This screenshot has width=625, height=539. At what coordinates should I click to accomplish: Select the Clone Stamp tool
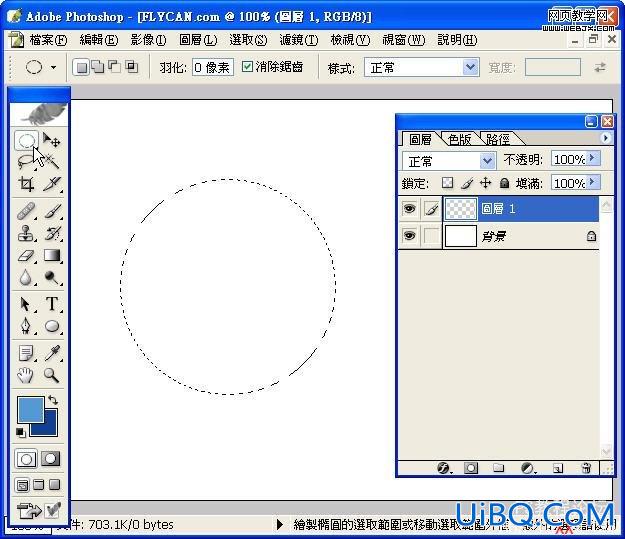click(26, 233)
